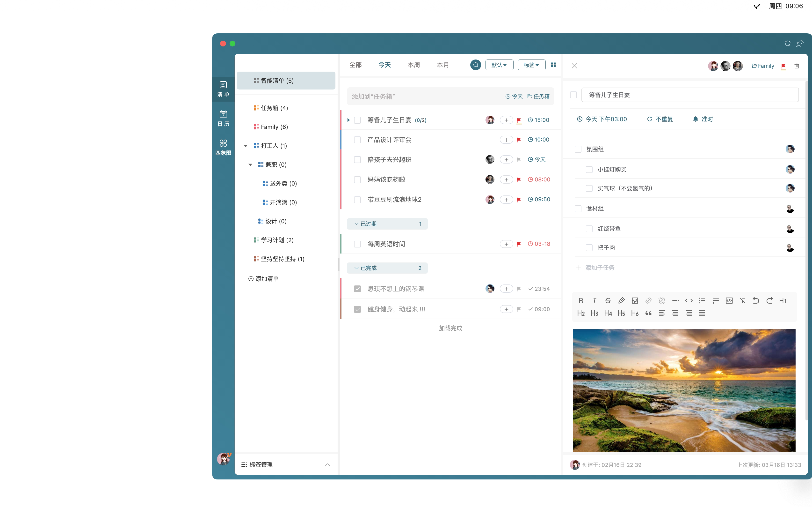The height and width of the screenshot is (508, 812).
Task: Click the plus button on 产品设计评审会 row
Action: click(x=506, y=140)
